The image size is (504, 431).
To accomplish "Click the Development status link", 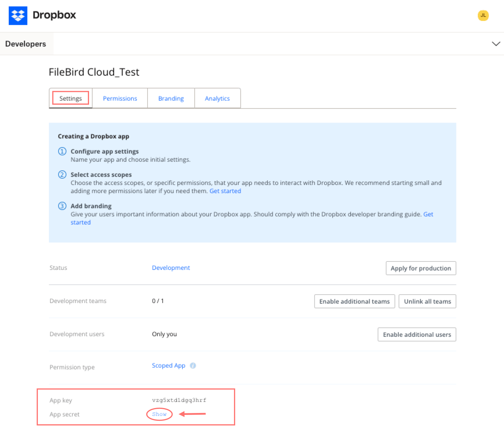I will [171, 268].
